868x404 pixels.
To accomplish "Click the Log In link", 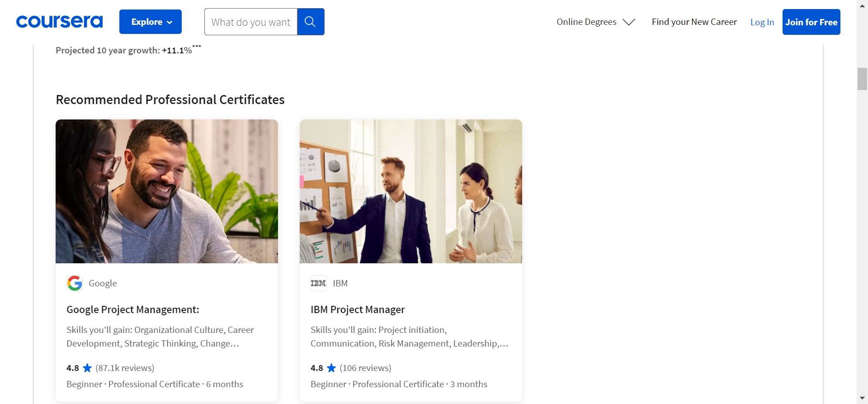I will 762,22.
